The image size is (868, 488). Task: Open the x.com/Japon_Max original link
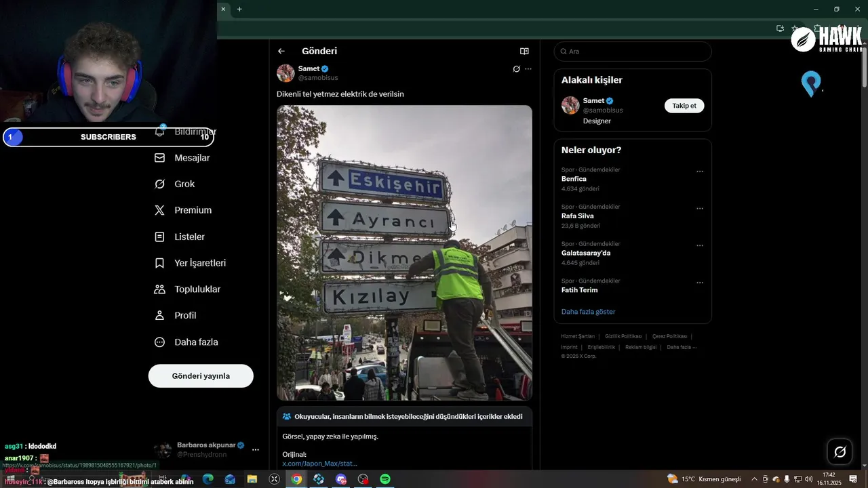pyautogui.click(x=319, y=464)
